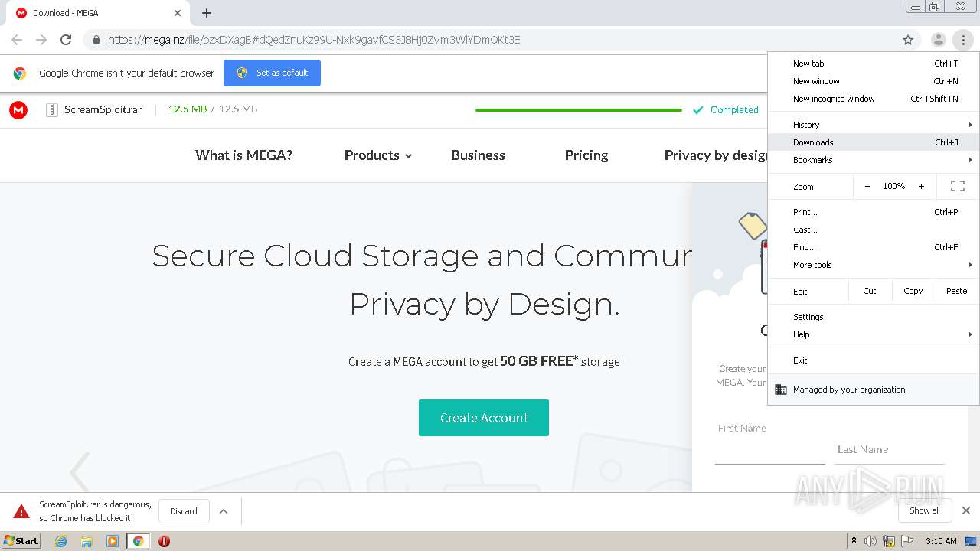Select New window from the menu
The image size is (980, 551).
coord(874,81)
